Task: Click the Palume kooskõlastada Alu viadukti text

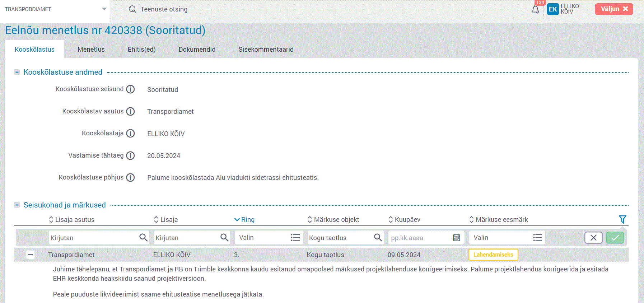Action: pyautogui.click(x=233, y=178)
